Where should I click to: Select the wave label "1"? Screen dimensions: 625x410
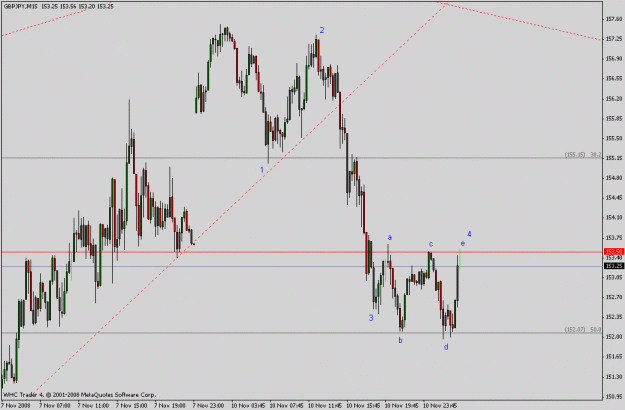click(x=262, y=170)
